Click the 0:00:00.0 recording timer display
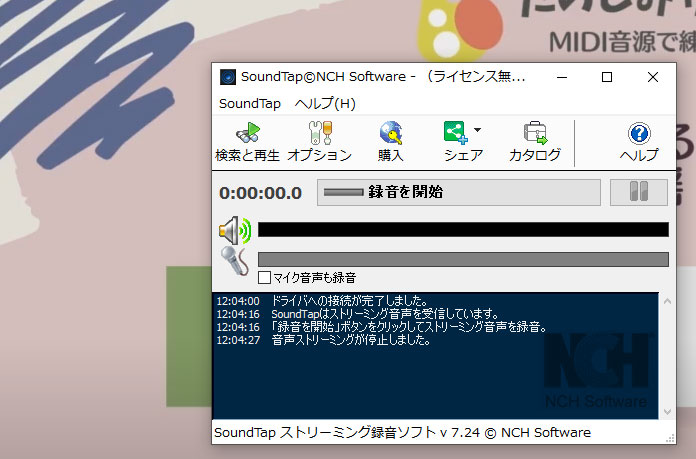The width and height of the screenshot is (696, 459). (x=261, y=193)
